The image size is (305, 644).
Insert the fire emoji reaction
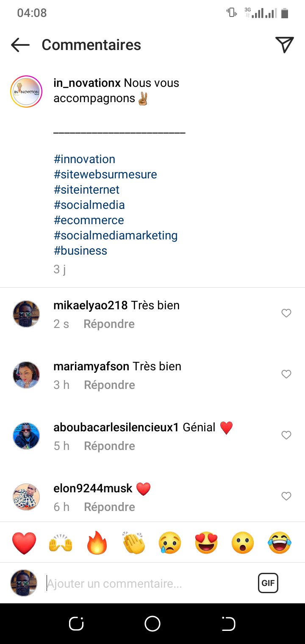pyautogui.click(x=97, y=543)
